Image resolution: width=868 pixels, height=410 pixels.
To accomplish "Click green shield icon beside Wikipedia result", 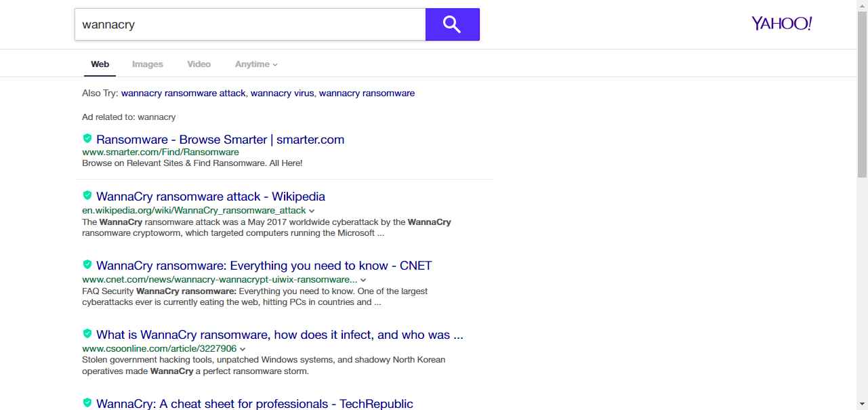I will point(87,196).
